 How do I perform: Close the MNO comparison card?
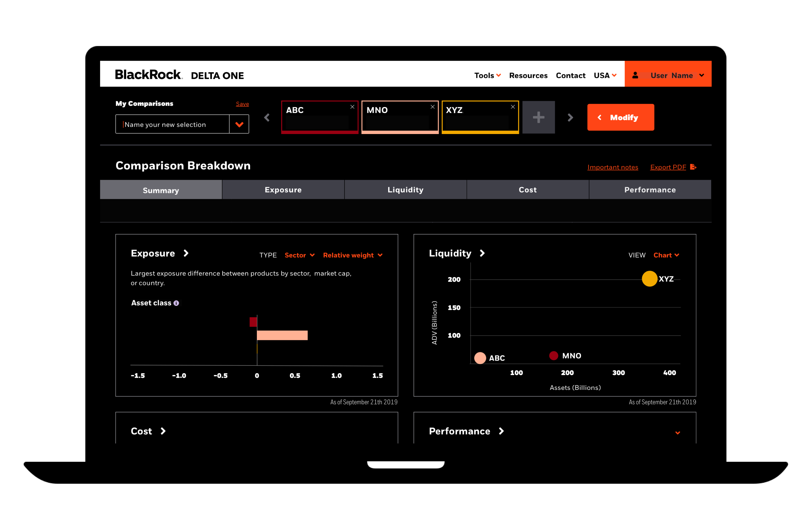tap(432, 107)
